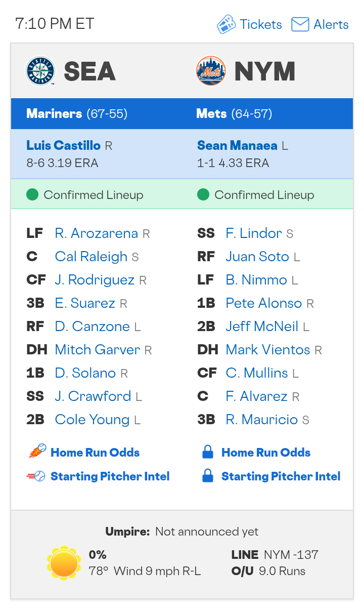Select Juan Soto in the Mets lineup
364x610 pixels.
click(257, 257)
